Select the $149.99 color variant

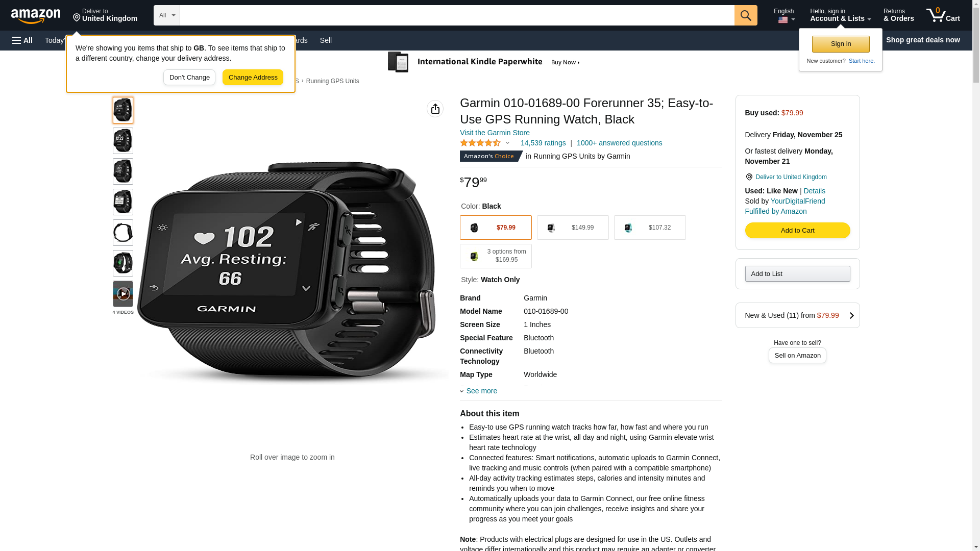tap(573, 228)
